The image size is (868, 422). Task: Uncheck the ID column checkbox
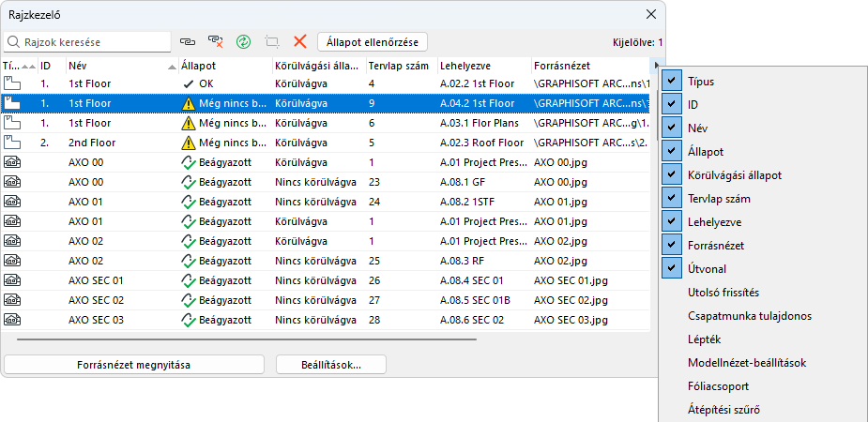(672, 104)
